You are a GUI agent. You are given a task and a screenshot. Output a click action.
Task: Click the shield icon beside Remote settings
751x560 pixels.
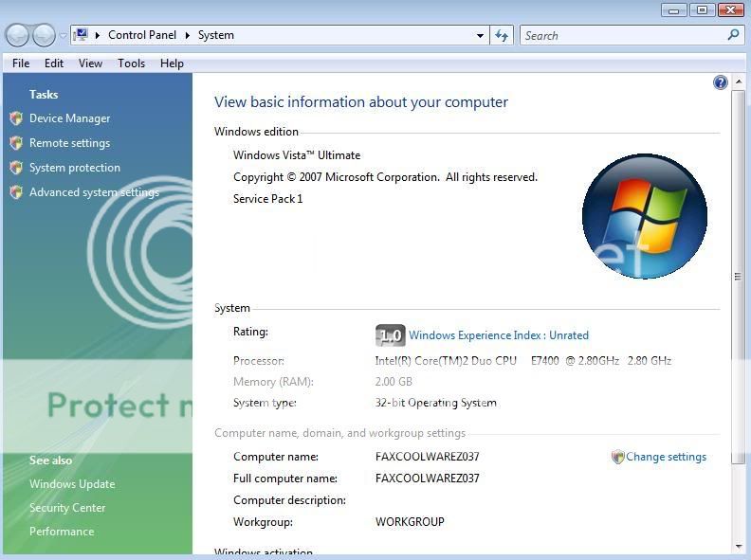point(16,143)
